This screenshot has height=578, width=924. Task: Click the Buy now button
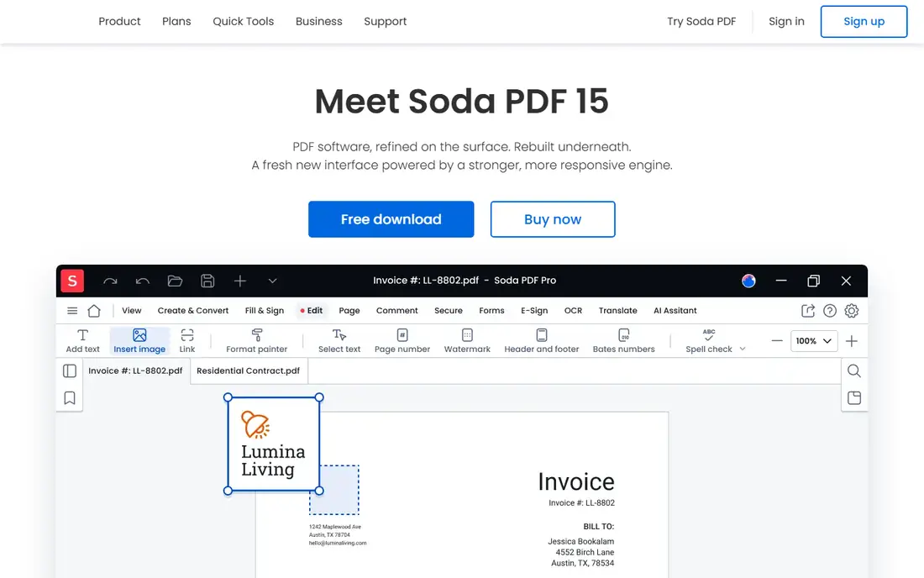pyautogui.click(x=553, y=219)
